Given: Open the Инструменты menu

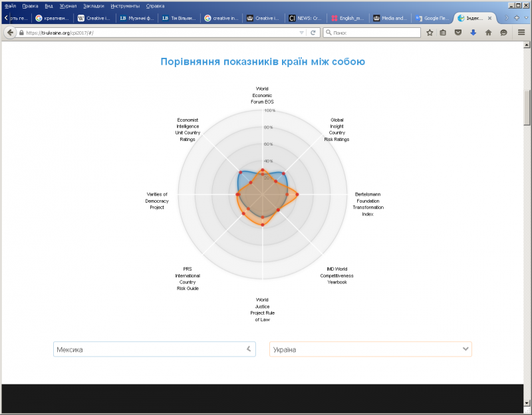Looking at the screenshot, I should coord(125,5).
